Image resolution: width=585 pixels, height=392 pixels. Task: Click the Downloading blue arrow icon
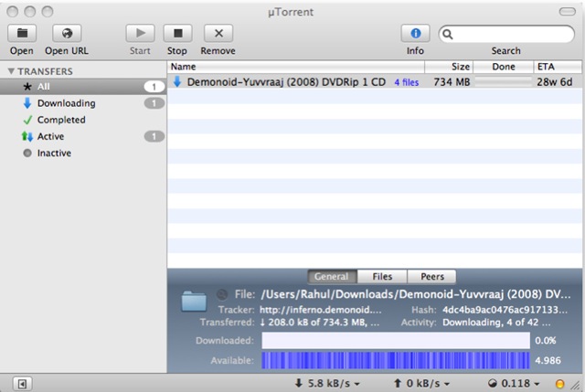click(x=27, y=103)
